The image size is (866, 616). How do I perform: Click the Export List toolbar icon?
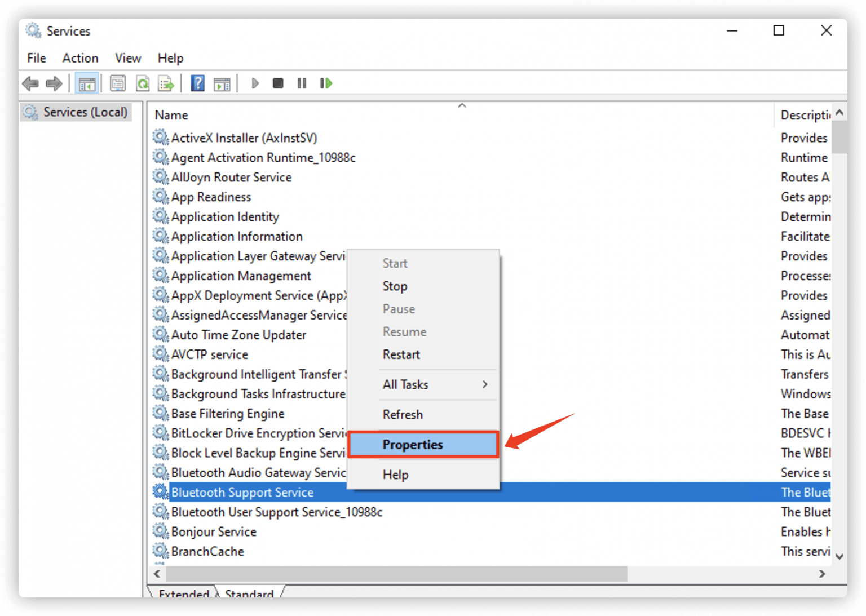coord(166,83)
